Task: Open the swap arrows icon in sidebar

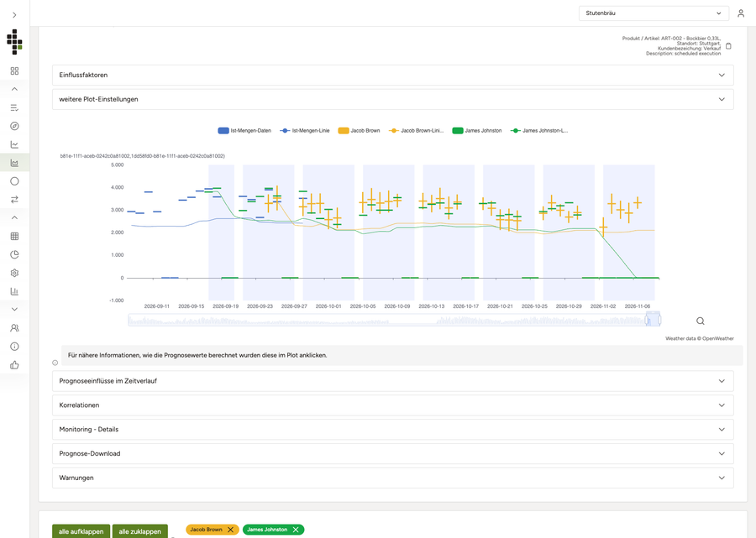Action: 14,200
